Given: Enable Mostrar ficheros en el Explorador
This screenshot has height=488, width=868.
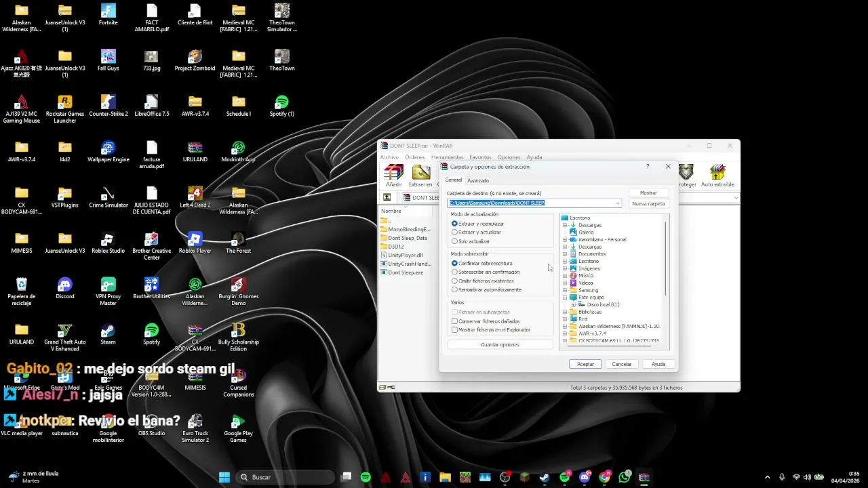Looking at the screenshot, I should (491, 330).
